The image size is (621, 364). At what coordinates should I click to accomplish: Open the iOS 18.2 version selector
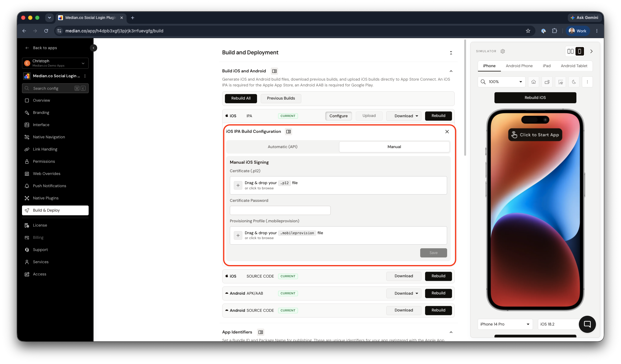(x=559, y=324)
